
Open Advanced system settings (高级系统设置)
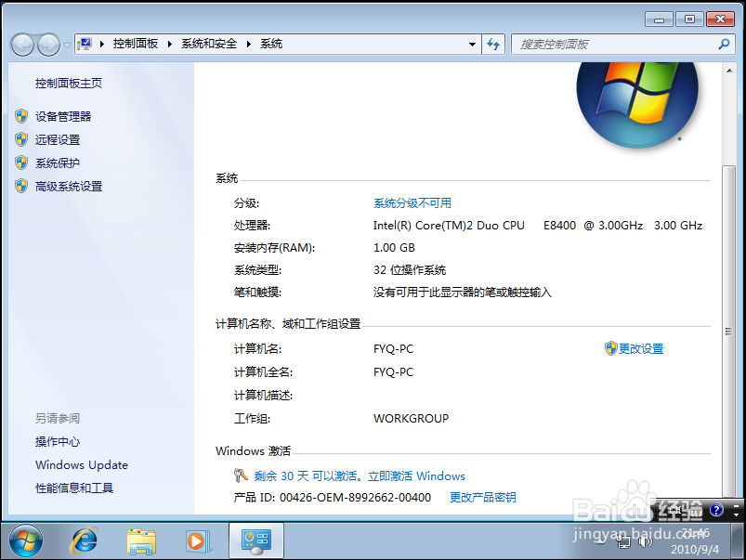point(69,187)
